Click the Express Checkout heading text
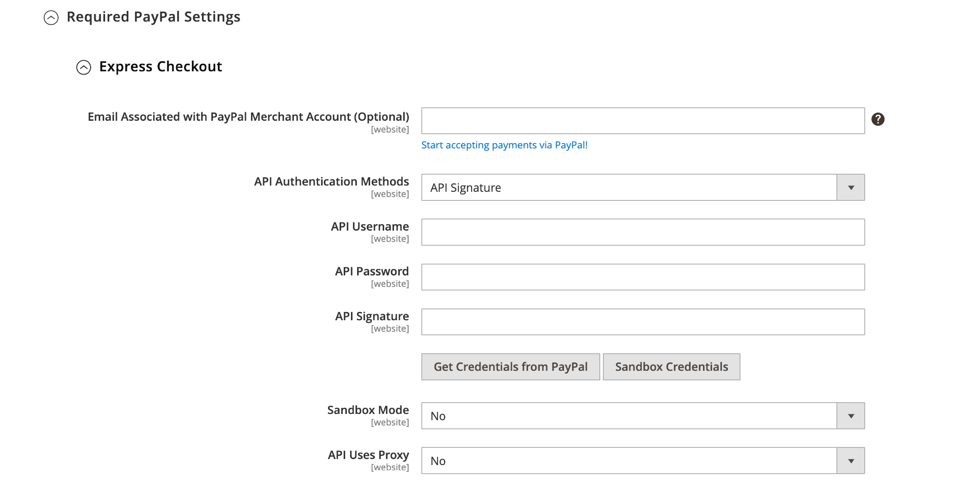 161,67
